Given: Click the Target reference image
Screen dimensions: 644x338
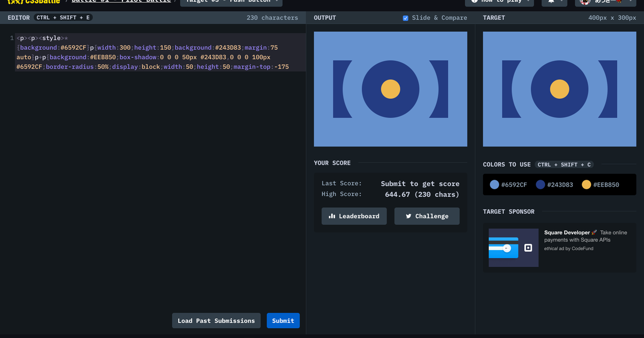Looking at the screenshot, I should point(559,89).
